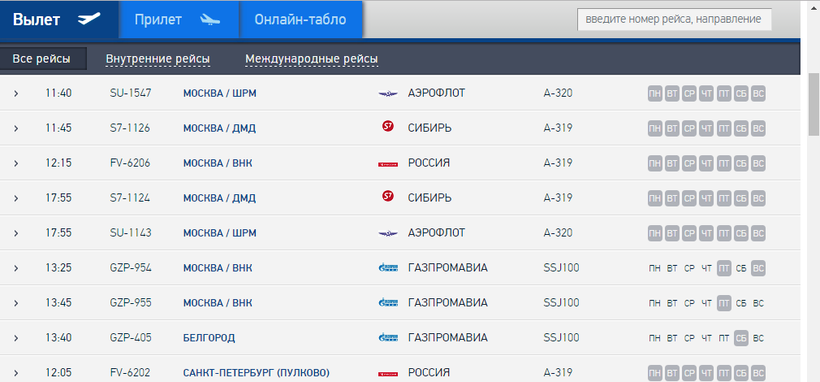
Task: Click the Rossiya logo on flight FV-6206
Action: (388, 164)
